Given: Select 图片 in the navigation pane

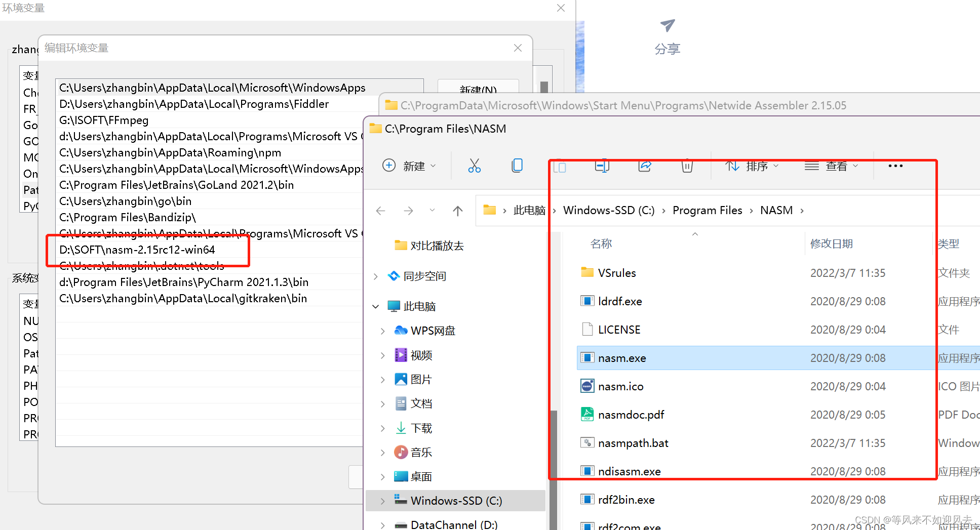Looking at the screenshot, I should pyautogui.click(x=421, y=379).
